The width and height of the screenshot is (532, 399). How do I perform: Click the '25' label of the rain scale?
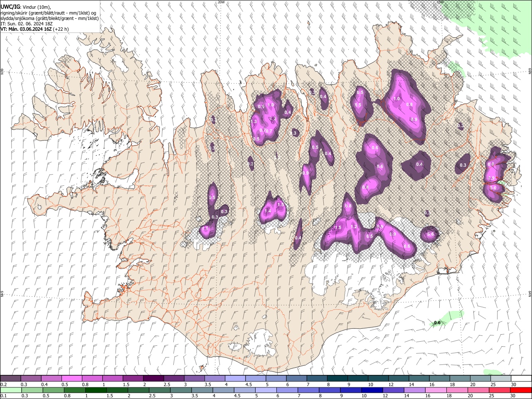pyautogui.click(x=492, y=396)
